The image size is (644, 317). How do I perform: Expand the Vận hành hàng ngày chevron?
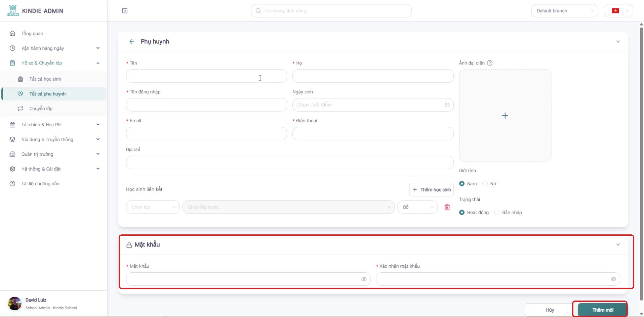[x=98, y=48]
